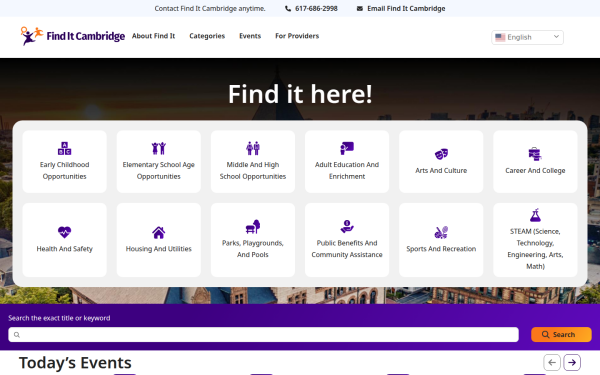Screen dimensions: 600x375
Task: Open Health And Safety text label
Action: tap(64, 249)
